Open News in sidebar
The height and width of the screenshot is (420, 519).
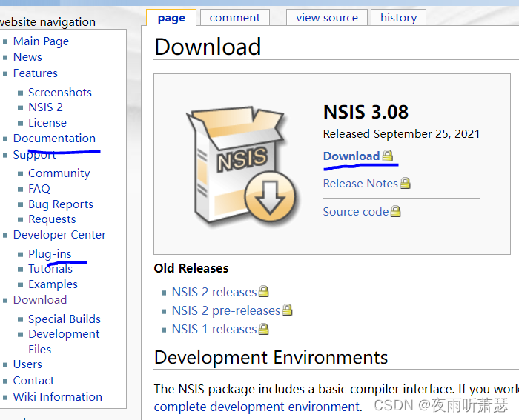[x=27, y=57]
